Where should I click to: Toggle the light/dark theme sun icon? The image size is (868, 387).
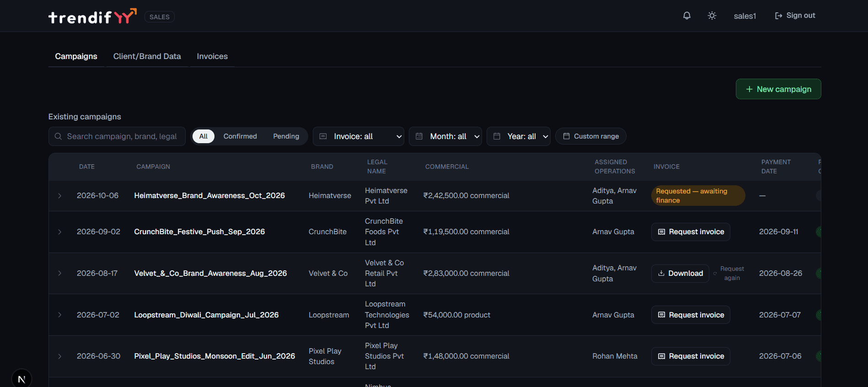click(x=712, y=16)
